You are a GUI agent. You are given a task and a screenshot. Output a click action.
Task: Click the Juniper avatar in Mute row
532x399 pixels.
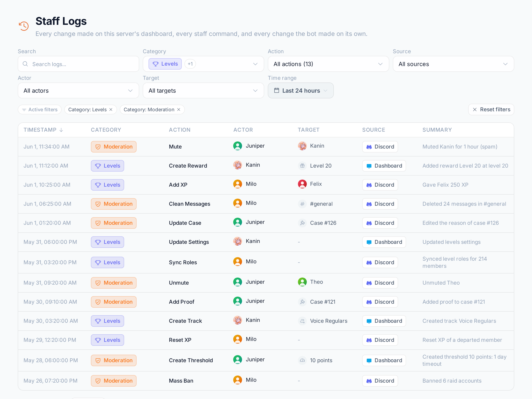pos(238,146)
